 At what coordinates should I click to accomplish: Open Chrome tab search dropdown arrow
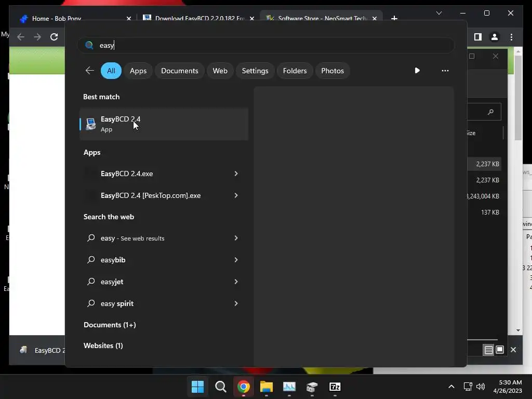pos(439,13)
